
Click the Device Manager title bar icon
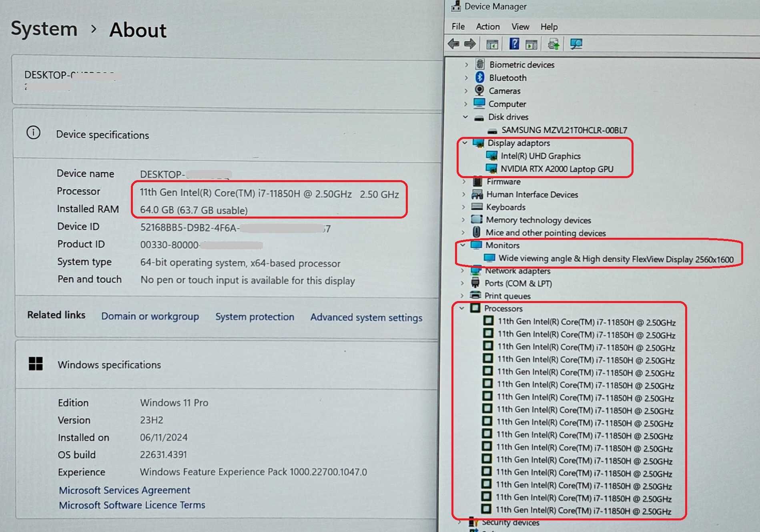455,6
